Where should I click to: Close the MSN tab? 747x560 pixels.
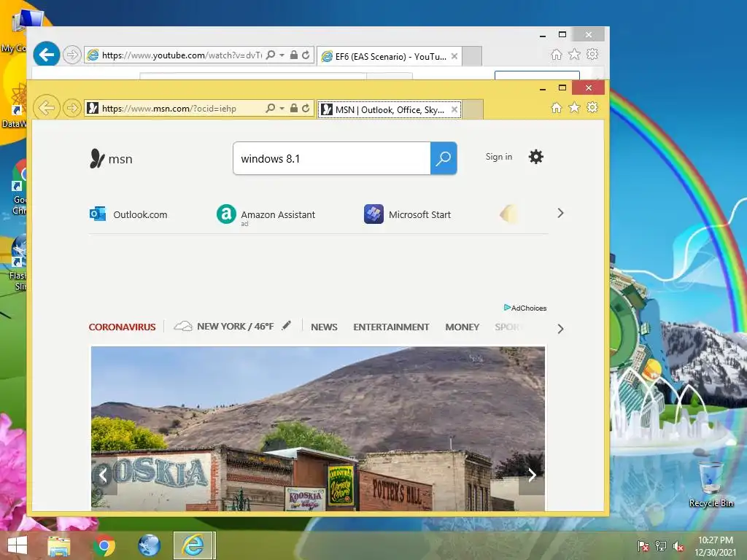point(454,109)
